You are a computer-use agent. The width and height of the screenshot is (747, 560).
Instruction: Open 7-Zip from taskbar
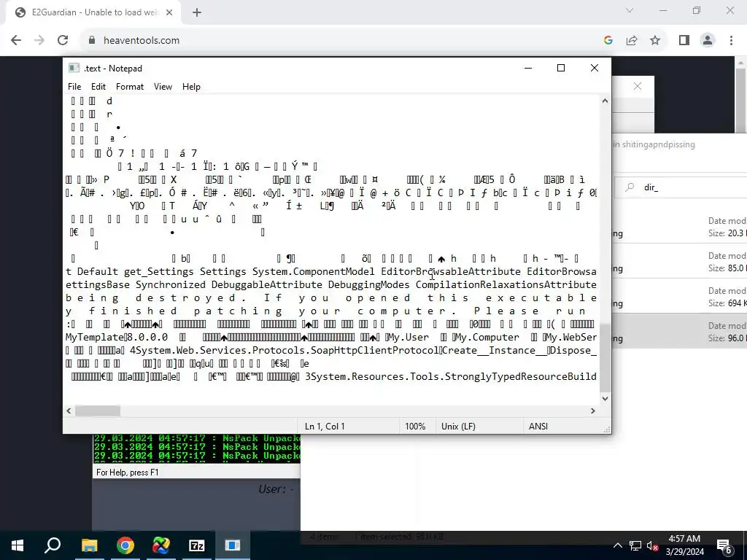(x=197, y=545)
